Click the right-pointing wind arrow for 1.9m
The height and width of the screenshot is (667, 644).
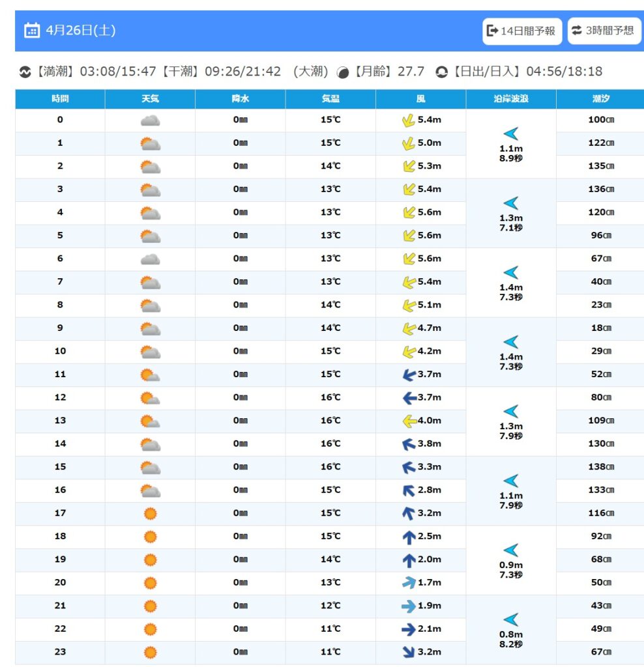(409, 606)
